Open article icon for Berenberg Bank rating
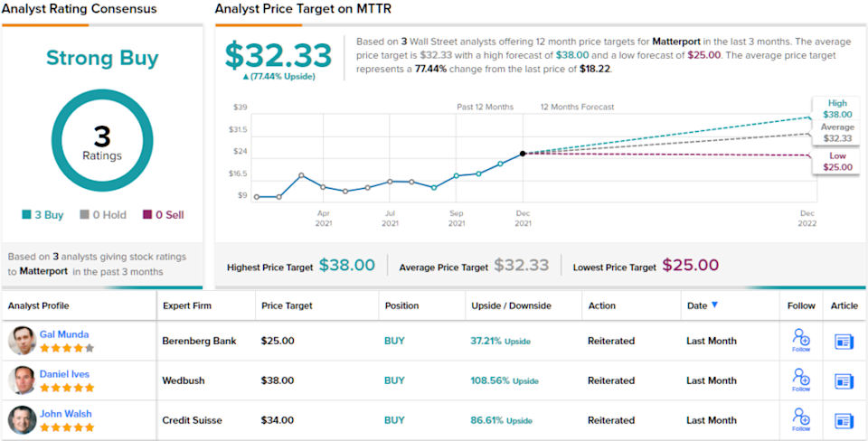 [x=844, y=341]
